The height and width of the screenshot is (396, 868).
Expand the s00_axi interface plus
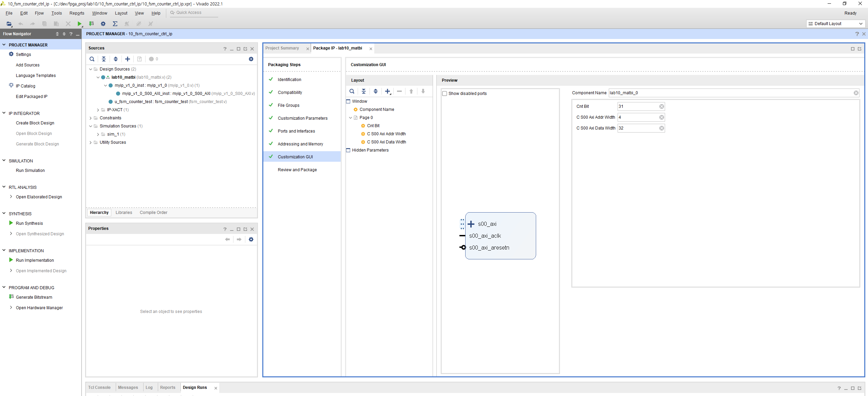click(x=471, y=224)
